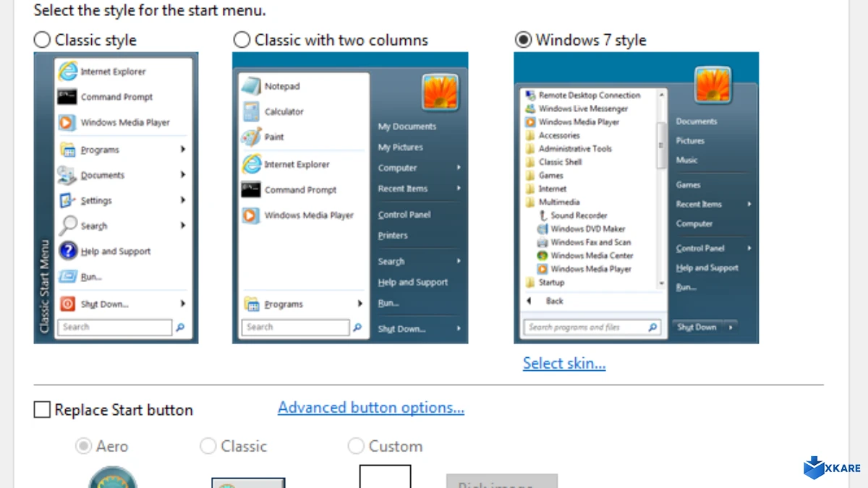The image size is (868, 488).
Task: Click Internet Explorer icon in Classic style preview
Action: pyautogui.click(x=67, y=71)
